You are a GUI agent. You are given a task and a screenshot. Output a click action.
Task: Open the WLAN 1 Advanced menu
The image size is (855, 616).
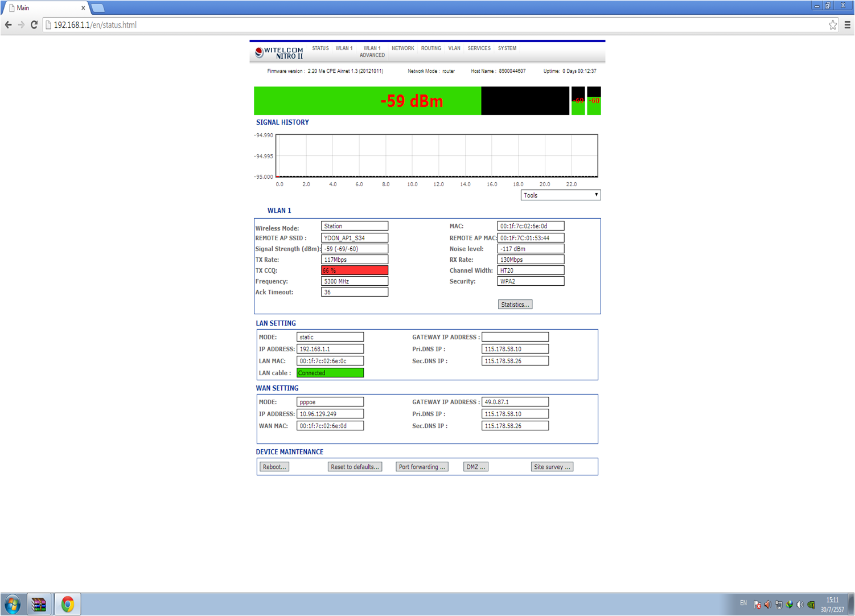pos(372,52)
